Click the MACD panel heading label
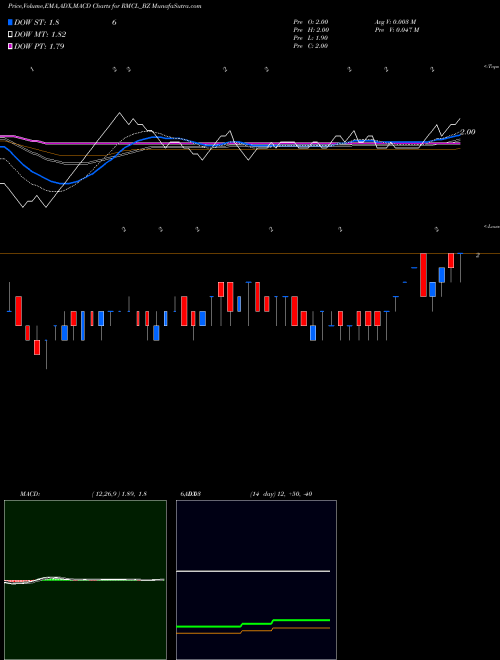The width and height of the screenshot is (500, 660). pos(30,494)
